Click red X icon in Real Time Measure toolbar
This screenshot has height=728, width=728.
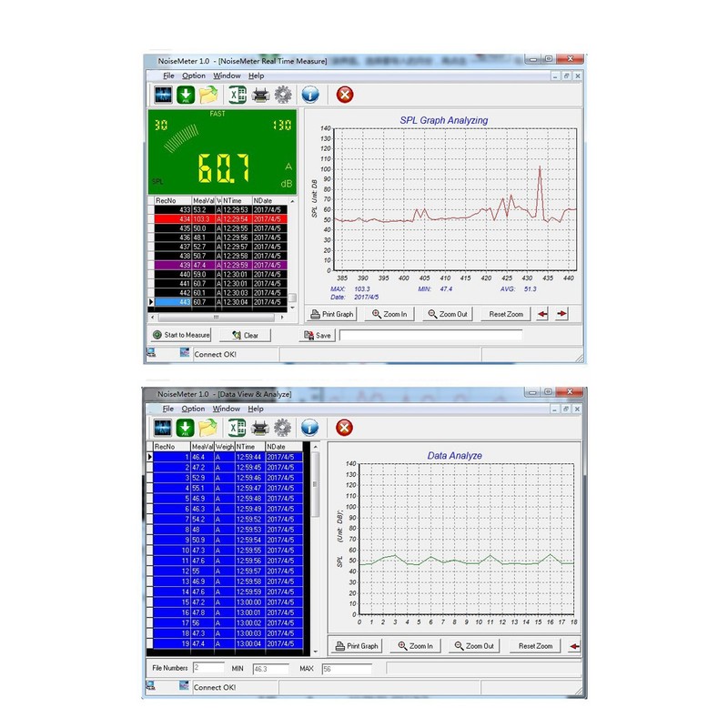coord(345,95)
